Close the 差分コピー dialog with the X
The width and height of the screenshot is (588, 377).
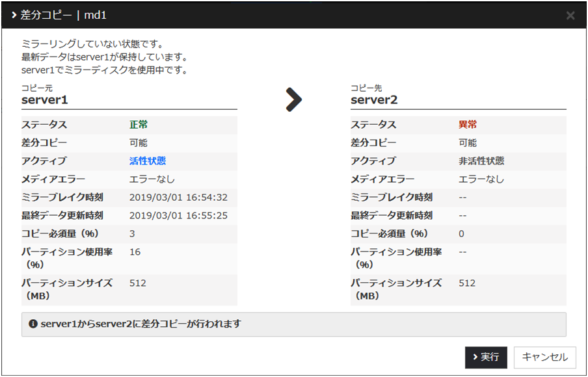tap(570, 16)
